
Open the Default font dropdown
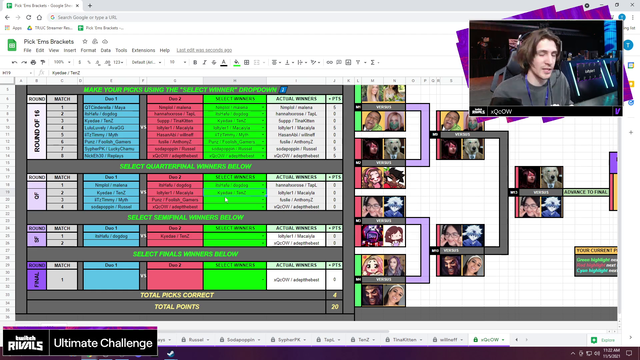pyautogui.click(x=147, y=62)
